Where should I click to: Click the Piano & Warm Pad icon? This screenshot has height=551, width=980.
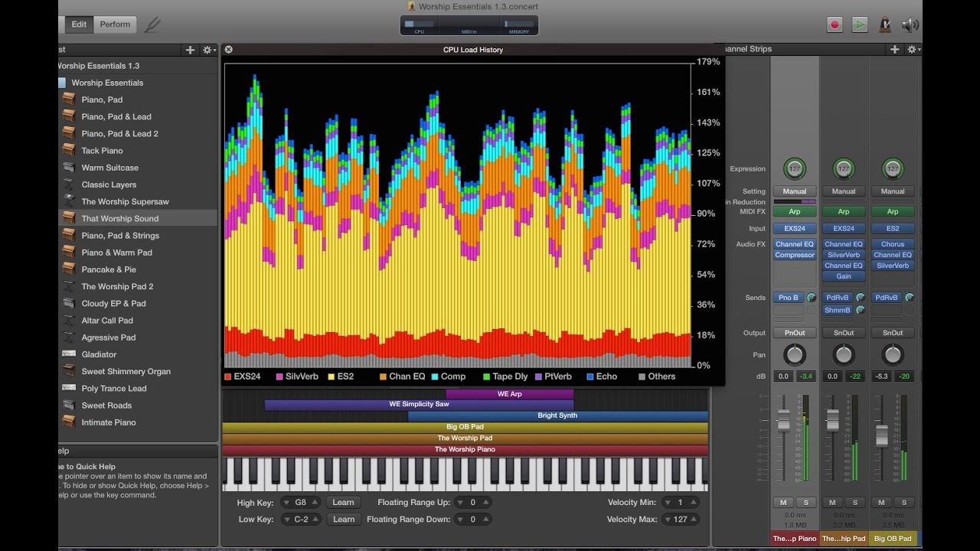click(69, 253)
